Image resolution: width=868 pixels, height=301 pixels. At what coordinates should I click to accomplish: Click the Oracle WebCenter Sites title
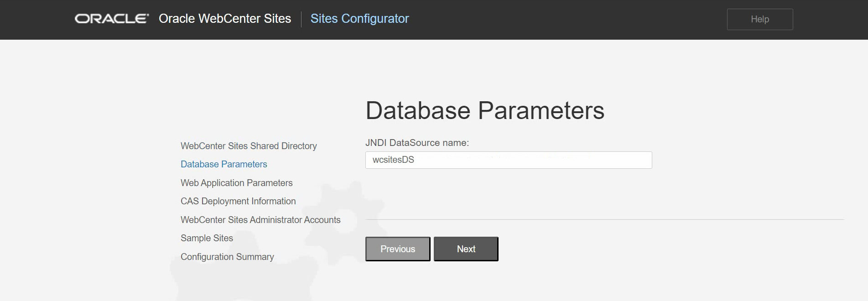[x=224, y=19]
